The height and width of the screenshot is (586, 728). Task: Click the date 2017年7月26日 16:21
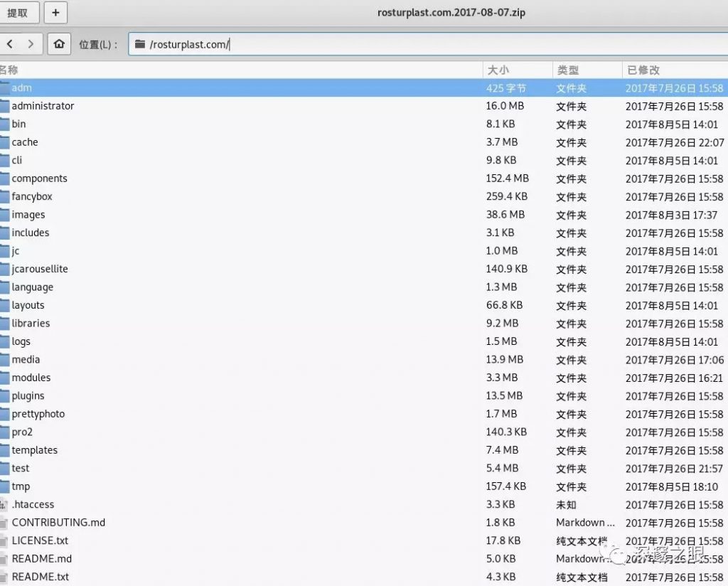click(x=674, y=378)
